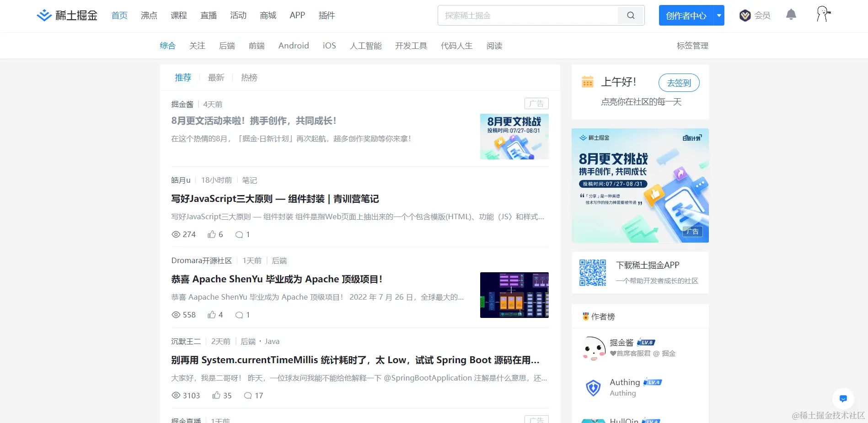Click Authing shield avatar in author ranking

click(x=593, y=388)
